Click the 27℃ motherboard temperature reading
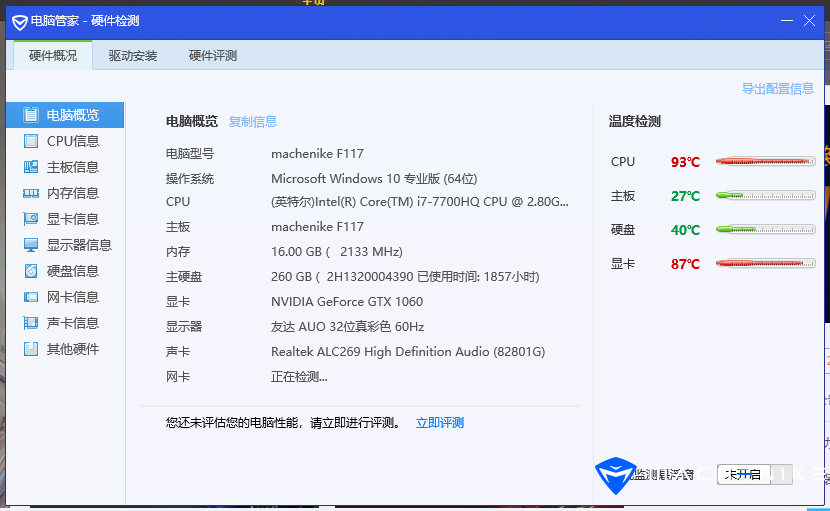830x511 pixels. pos(685,196)
